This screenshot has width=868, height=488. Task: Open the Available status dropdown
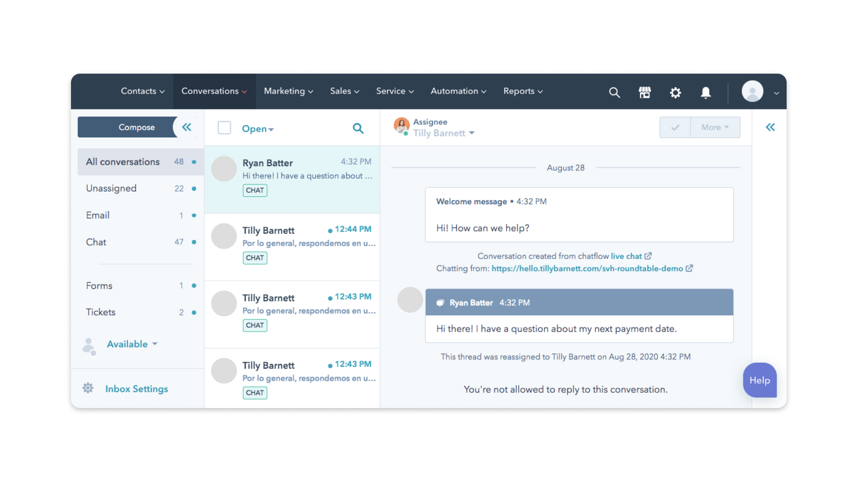(132, 344)
